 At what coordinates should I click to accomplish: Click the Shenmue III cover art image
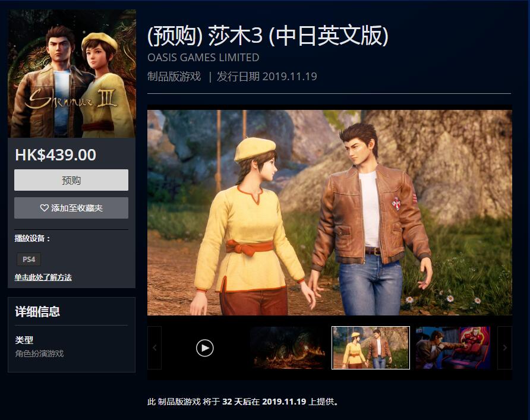(72, 73)
